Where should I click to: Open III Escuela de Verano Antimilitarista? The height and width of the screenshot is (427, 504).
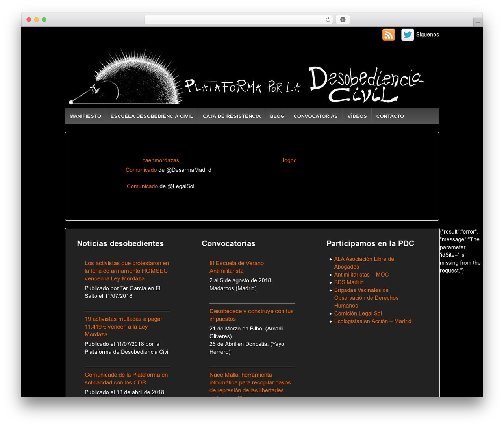237,267
